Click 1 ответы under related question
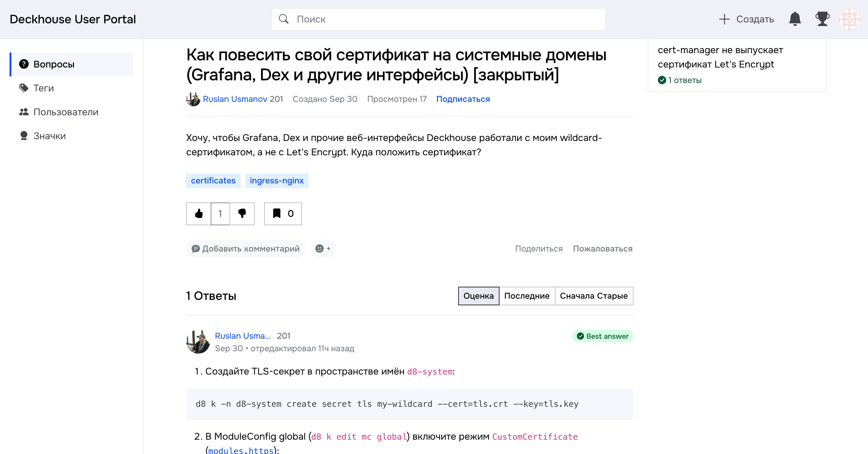Screen dimensions: 868x454 (680, 80)
